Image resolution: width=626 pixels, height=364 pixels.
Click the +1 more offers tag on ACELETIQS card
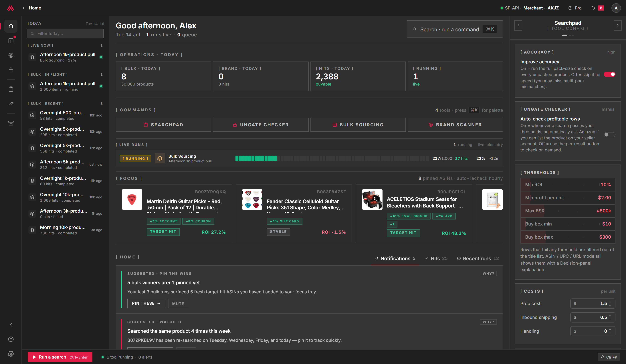392,224
